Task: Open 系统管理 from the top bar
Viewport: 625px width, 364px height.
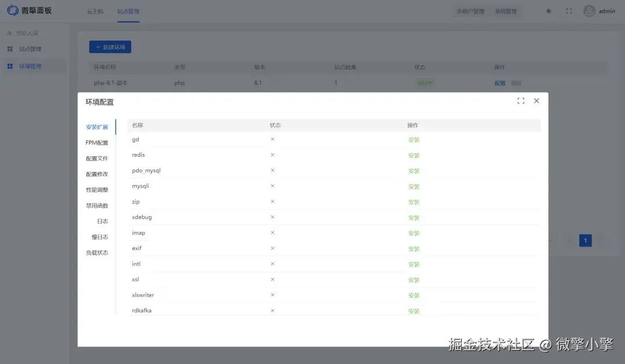Action: click(506, 10)
